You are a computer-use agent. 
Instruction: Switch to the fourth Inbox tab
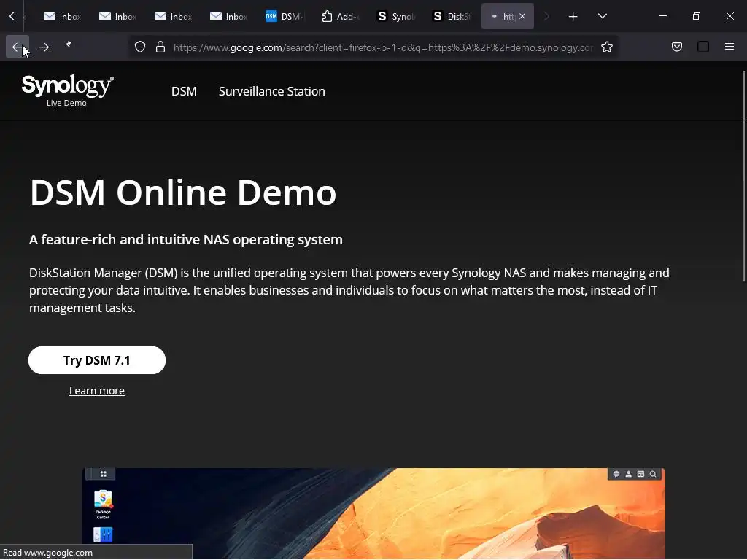tap(228, 16)
